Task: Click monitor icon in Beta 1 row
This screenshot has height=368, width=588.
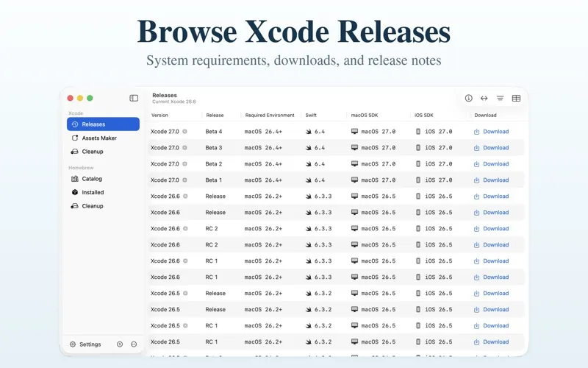Action: pyautogui.click(x=354, y=180)
